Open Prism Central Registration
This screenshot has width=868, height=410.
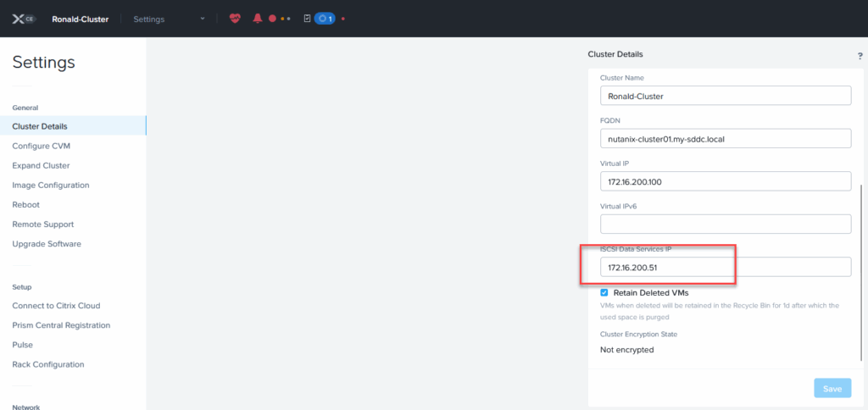pyautogui.click(x=61, y=325)
